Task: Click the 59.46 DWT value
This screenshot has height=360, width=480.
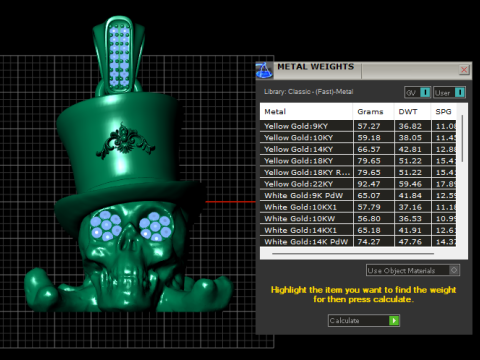Action: 410,184
